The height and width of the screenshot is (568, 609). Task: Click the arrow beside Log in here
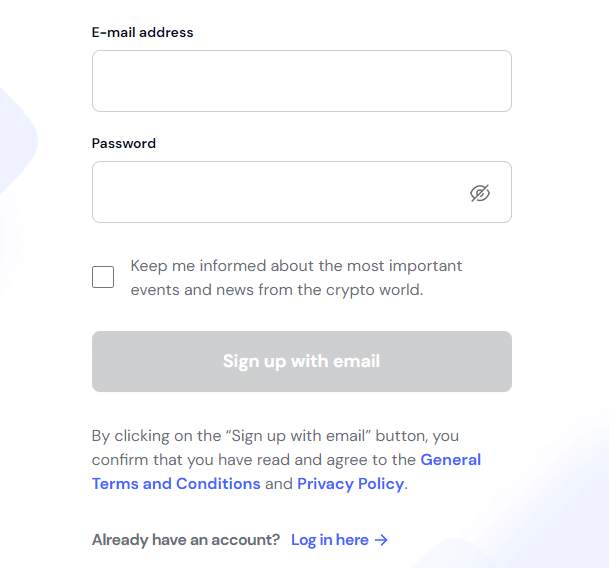(381, 540)
